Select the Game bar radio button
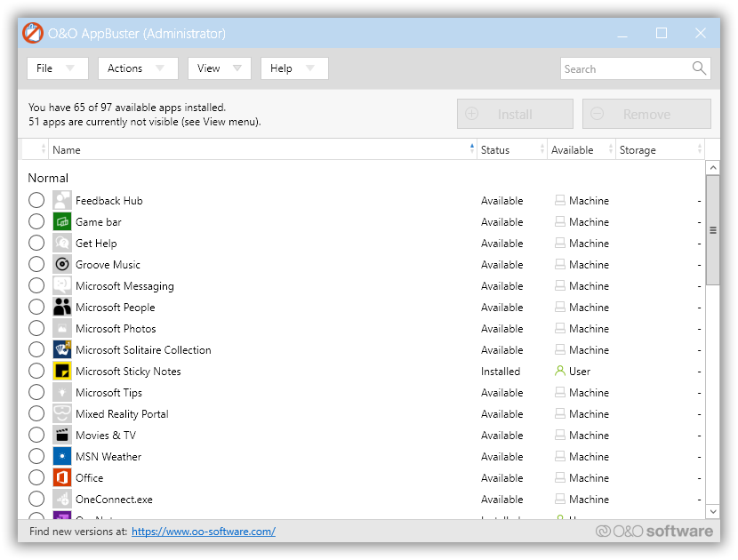Image resolution: width=738 pixels, height=560 pixels. [x=36, y=221]
